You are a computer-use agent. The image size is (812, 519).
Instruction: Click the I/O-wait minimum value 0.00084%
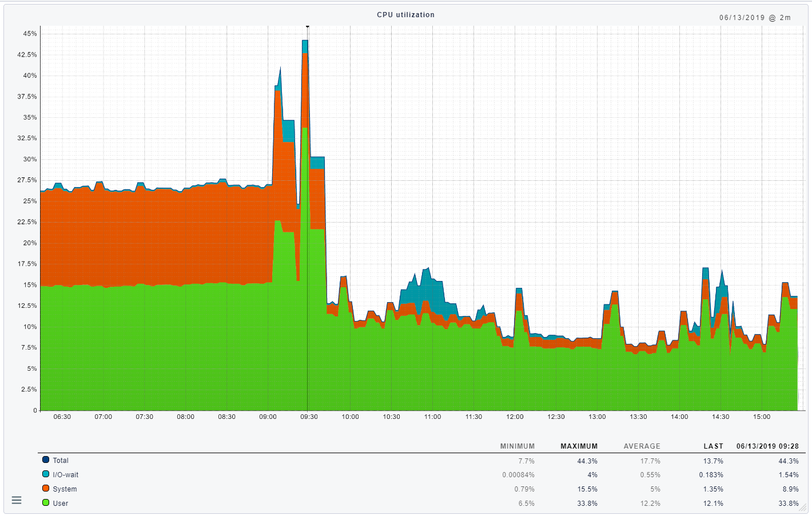[519, 476]
